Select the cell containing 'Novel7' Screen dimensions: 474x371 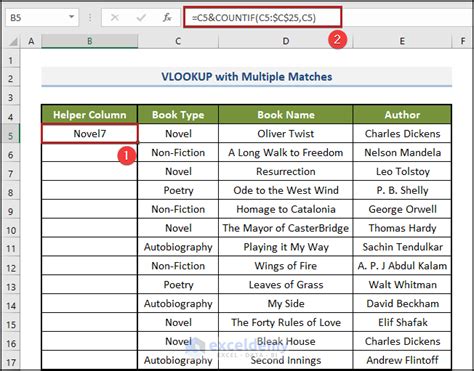coord(90,134)
